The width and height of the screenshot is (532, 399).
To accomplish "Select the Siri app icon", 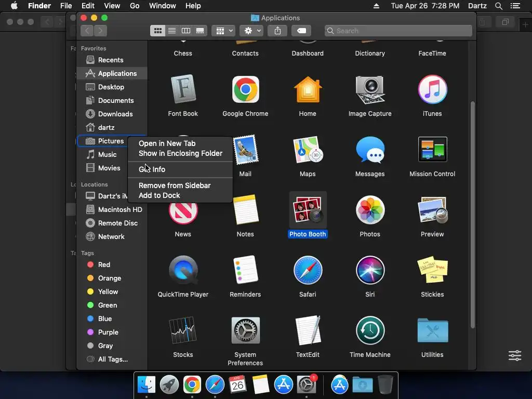I will (x=370, y=270).
